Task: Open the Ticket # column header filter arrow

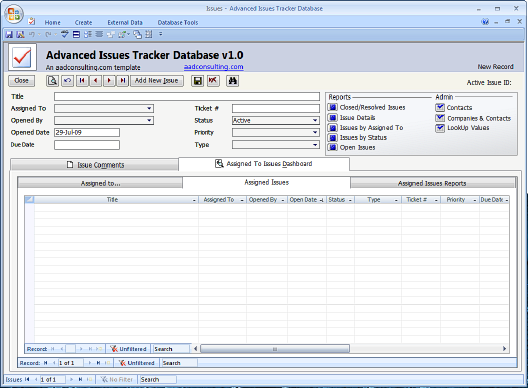Action: (x=436, y=200)
